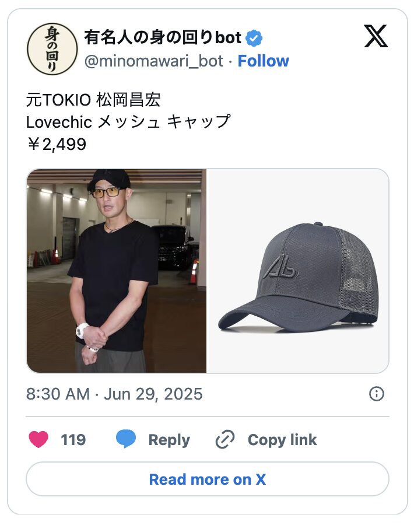This screenshot has height=532, width=414.
Task: Click the @minomawari_bot handle
Action: 154,61
